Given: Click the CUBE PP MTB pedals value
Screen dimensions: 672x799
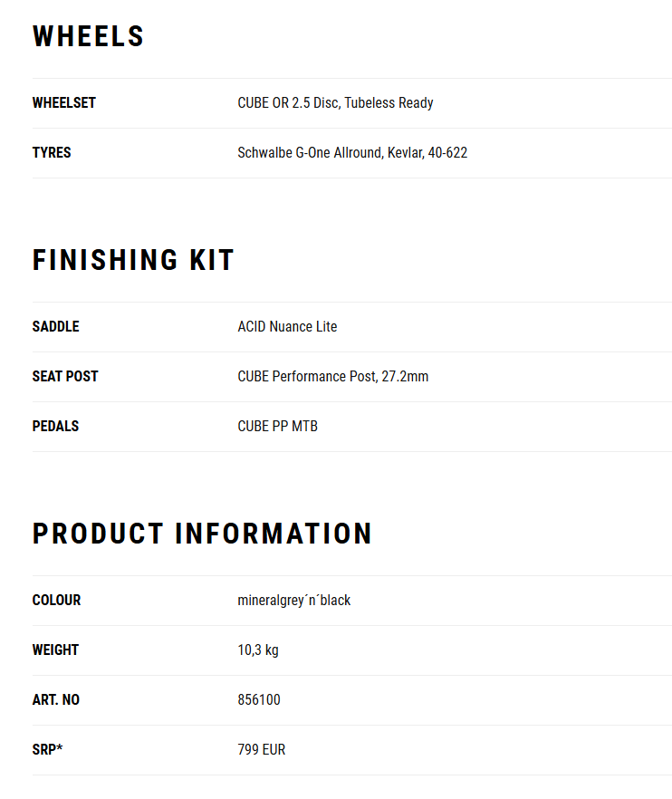Looking at the screenshot, I should click(278, 427).
